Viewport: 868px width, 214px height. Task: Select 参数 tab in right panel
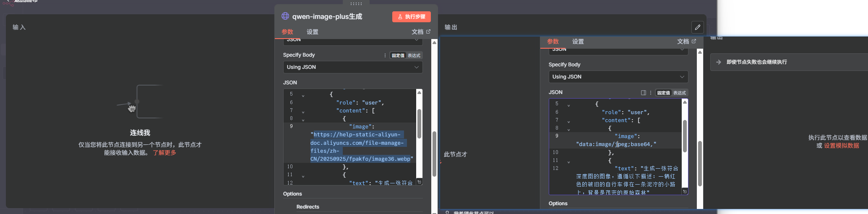click(553, 42)
